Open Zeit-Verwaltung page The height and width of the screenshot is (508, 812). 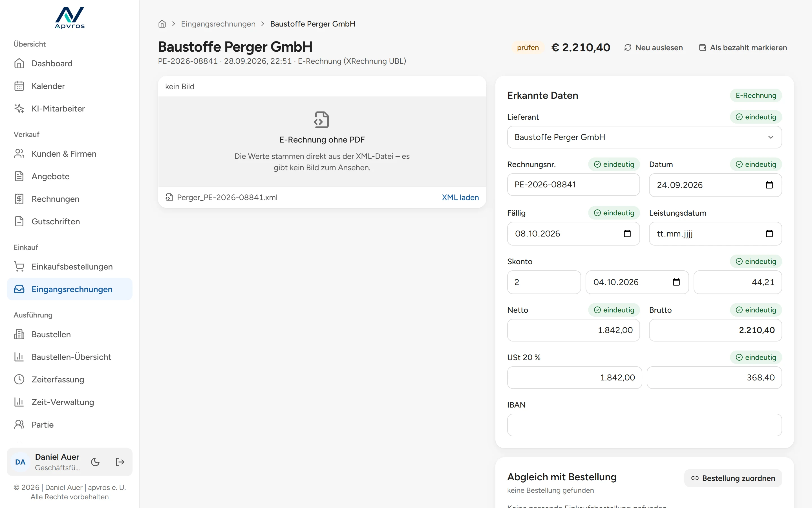pos(70,402)
